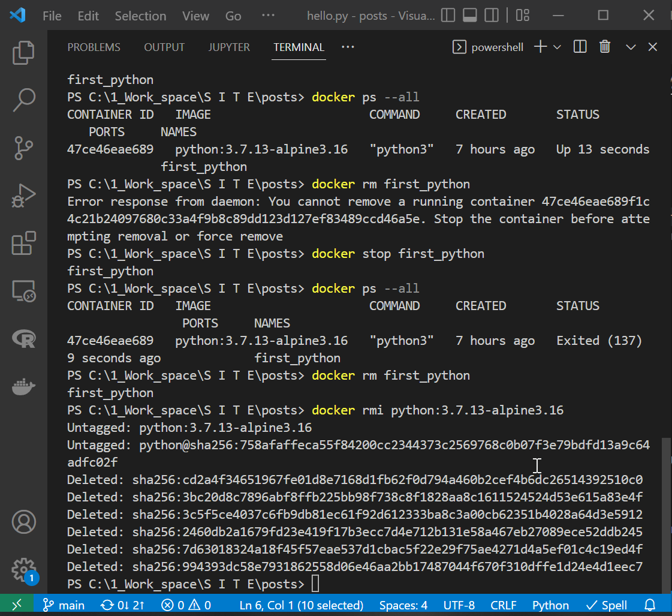672x616 pixels.
Task: Open the View menu
Action: [195, 16]
